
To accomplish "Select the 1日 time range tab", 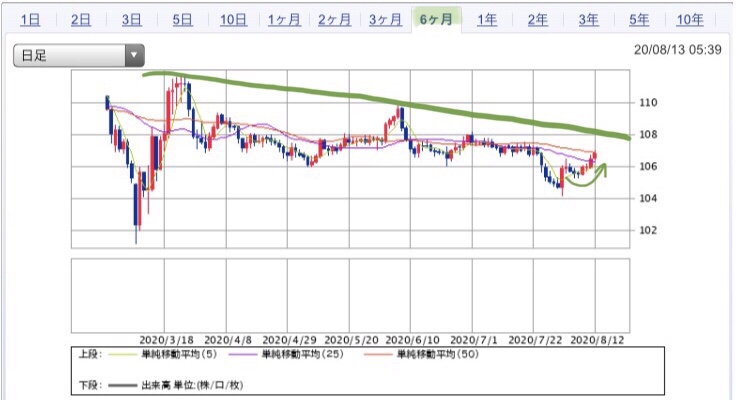I will tap(31, 20).
